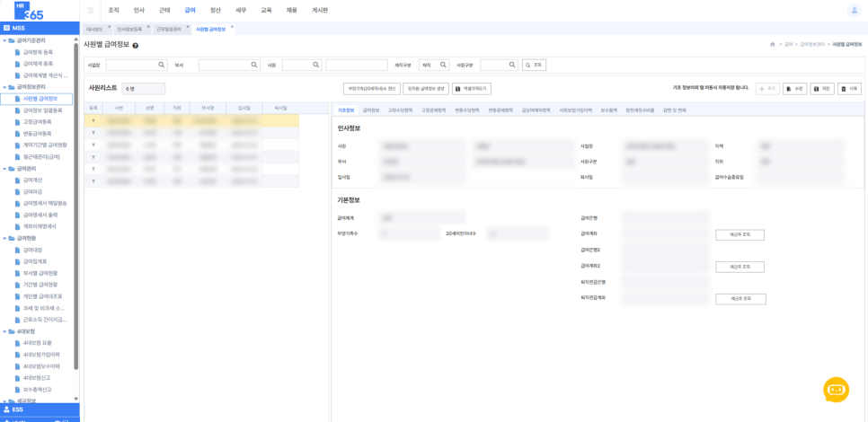This screenshot has width=868, height=422.
Task: Click the 사업장 input field
Action: point(137,66)
